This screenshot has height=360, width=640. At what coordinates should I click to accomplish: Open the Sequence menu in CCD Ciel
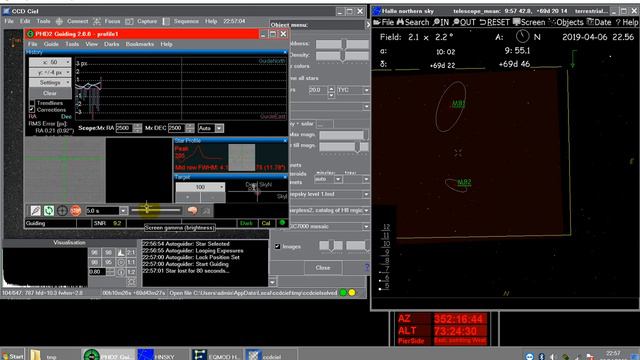coord(186,21)
